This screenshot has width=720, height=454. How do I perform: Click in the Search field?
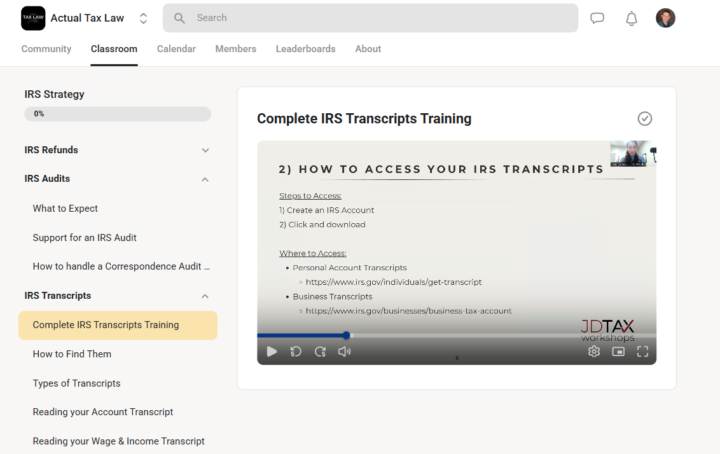pos(370,18)
